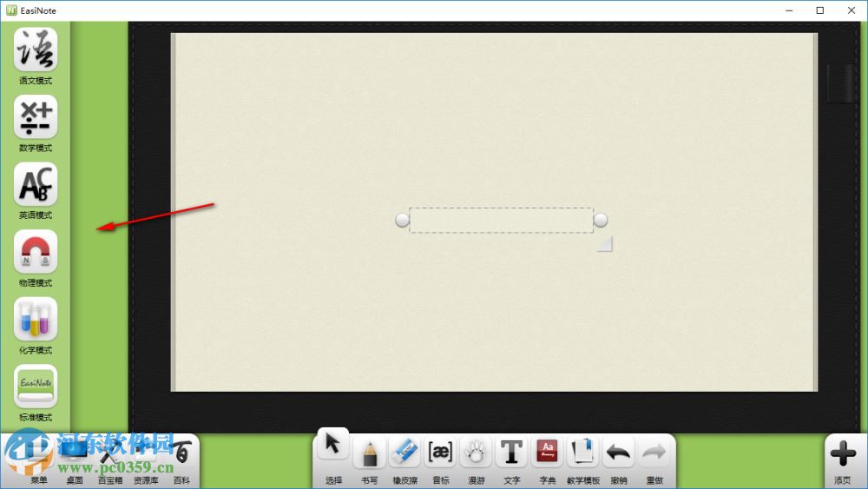This screenshot has height=489, width=868.
Task: Open 教学模板 teaching templates
Action: [x=583, y=459]
